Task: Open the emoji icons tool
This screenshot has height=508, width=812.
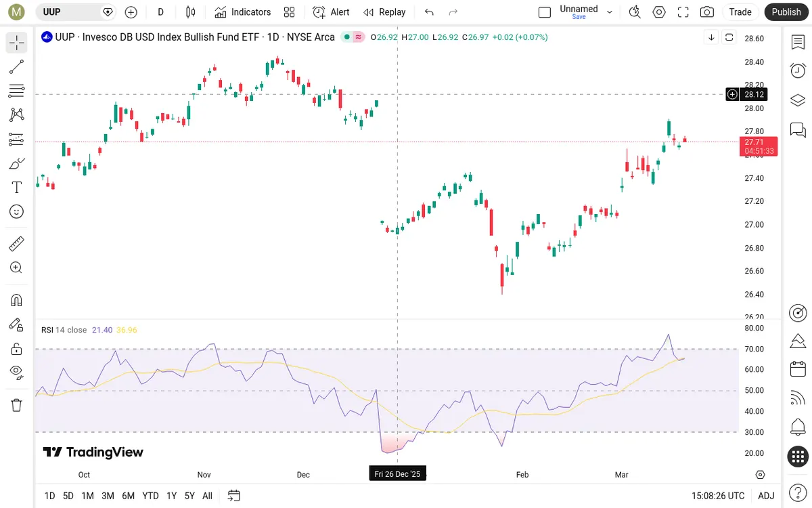Action: [17, 211]
